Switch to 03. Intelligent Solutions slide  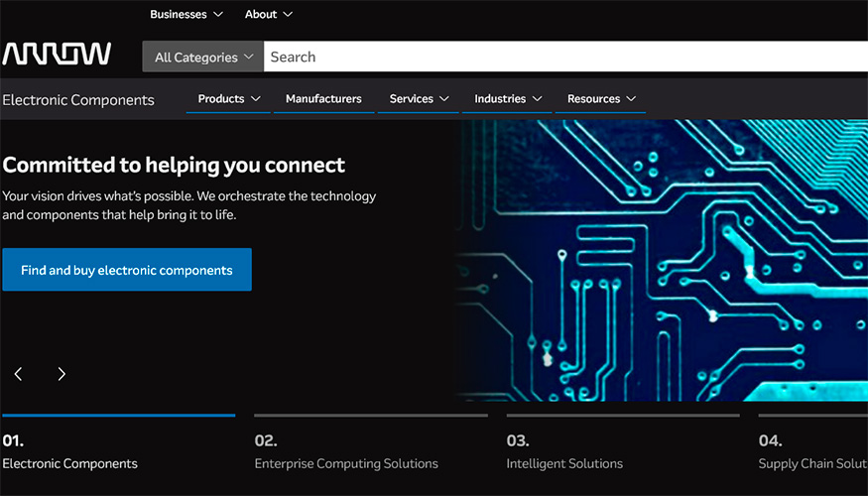(564, 452)
